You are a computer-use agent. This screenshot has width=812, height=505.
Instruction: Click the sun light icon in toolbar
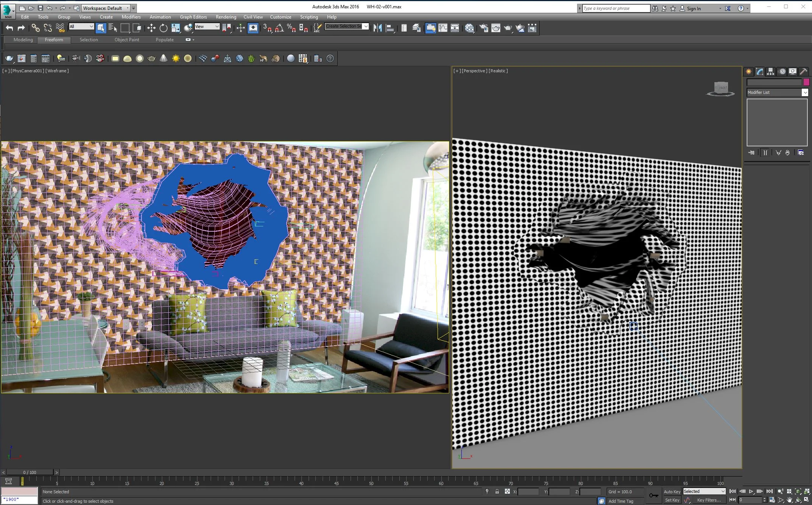175,59
